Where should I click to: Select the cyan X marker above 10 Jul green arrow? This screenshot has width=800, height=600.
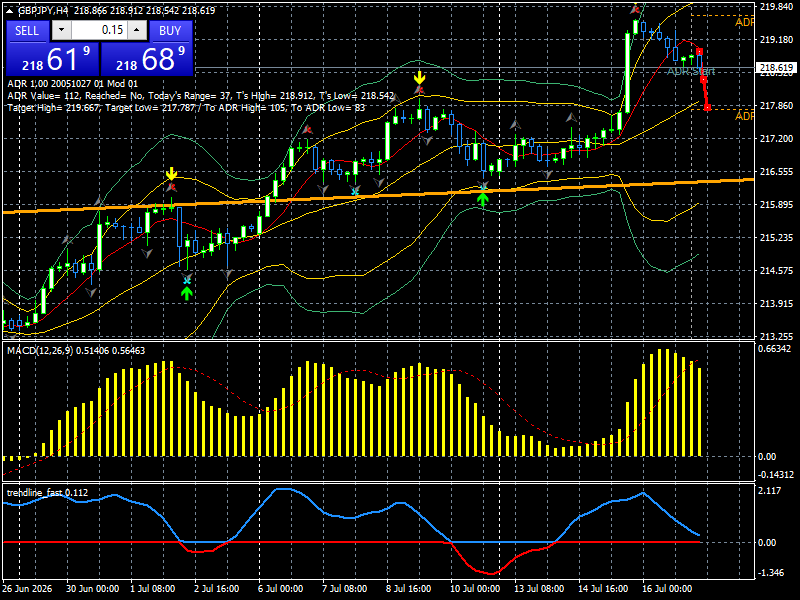pyautogui.click(x=483, y=187)
